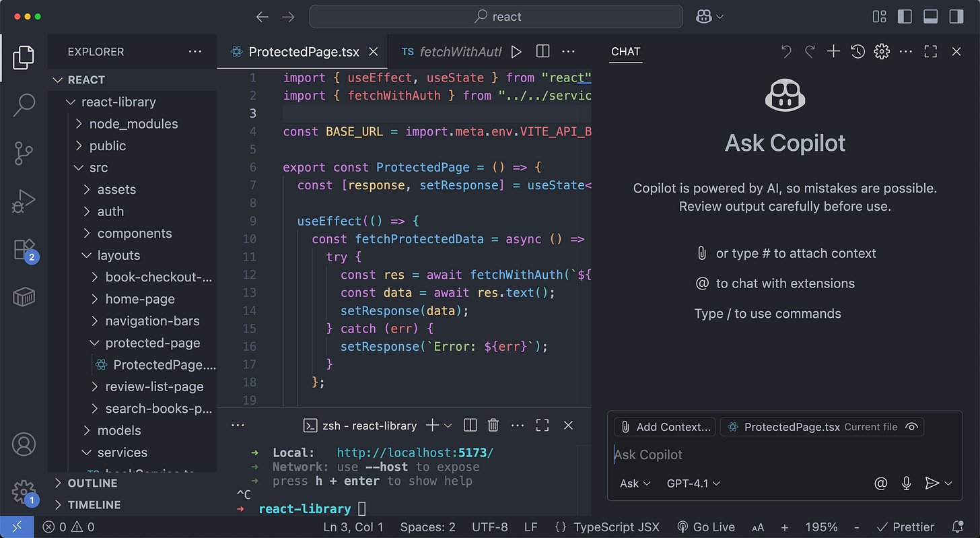Split the editor to the right
Viewport: 980px width, 538px height.
(542, 52)
